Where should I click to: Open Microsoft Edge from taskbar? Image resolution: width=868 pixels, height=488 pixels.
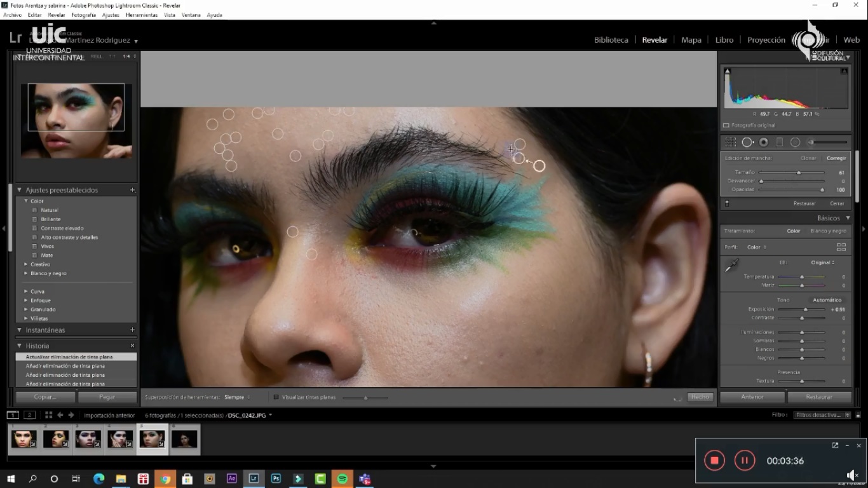pos(98,478)
